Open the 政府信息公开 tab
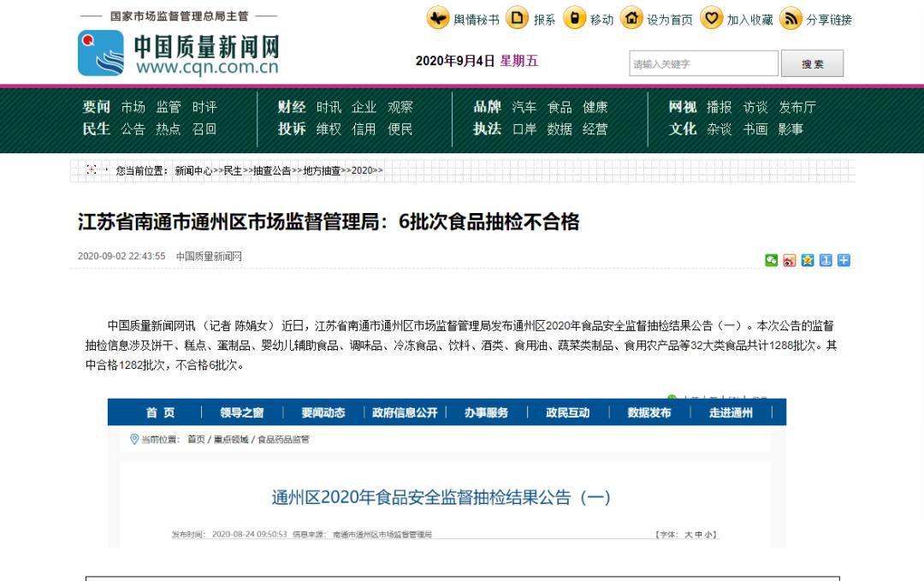Screen dimensions: 924x581 pyautogui.click(x=403, y=412)
